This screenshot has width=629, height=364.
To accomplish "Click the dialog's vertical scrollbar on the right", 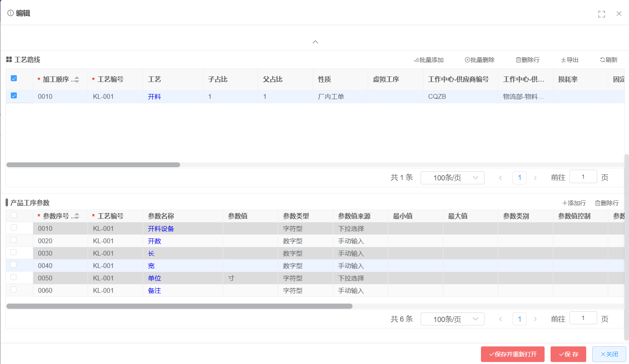I will click(627, 247).
